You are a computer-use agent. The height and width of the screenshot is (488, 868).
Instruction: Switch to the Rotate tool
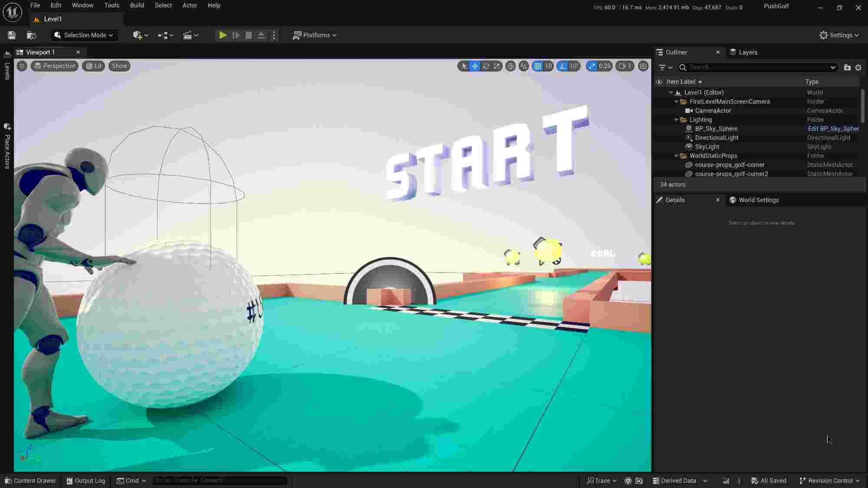tap(486, 66)
